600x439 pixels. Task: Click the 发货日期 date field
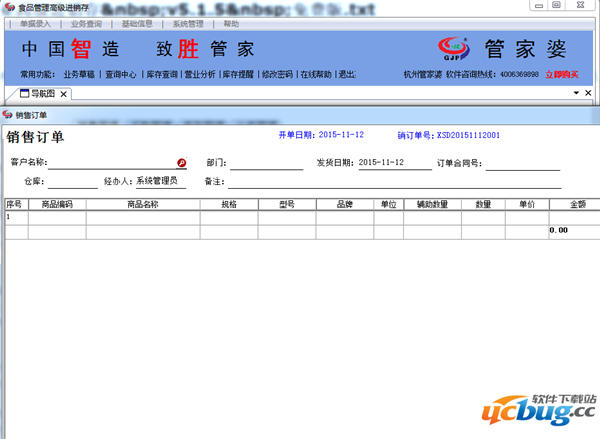tap(393, 162)
